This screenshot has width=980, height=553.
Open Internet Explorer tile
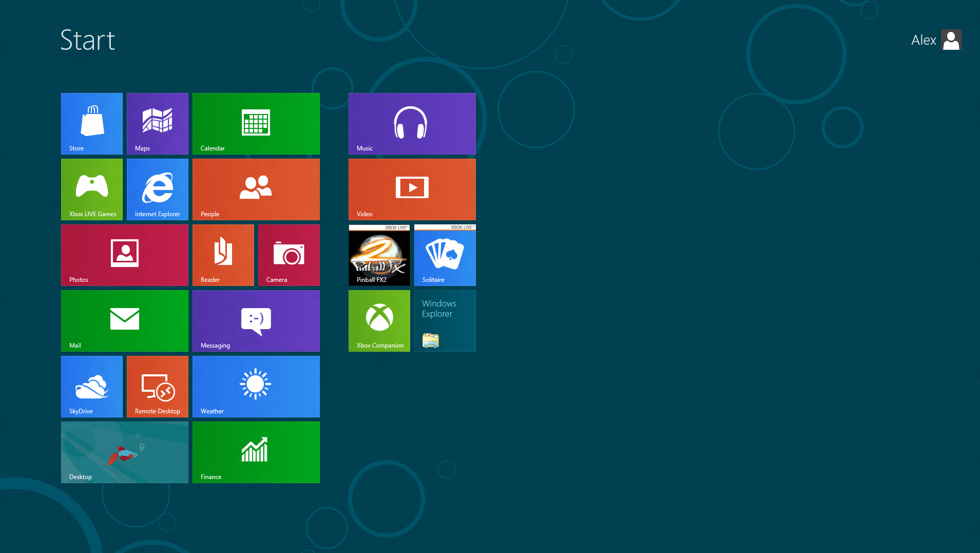click(158, 189)
